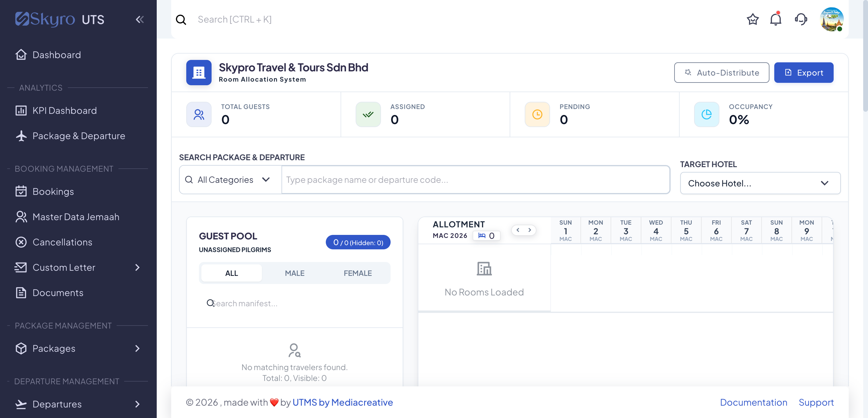Select the FEMALE guest filter tab
Viewport: 868px width, 418px height.
[x=357, y=273]
